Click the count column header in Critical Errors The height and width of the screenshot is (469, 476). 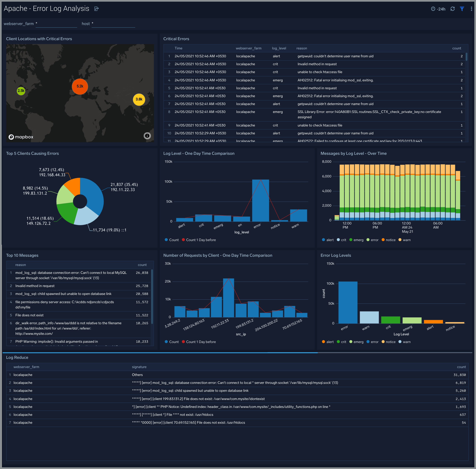coord(457,48)
